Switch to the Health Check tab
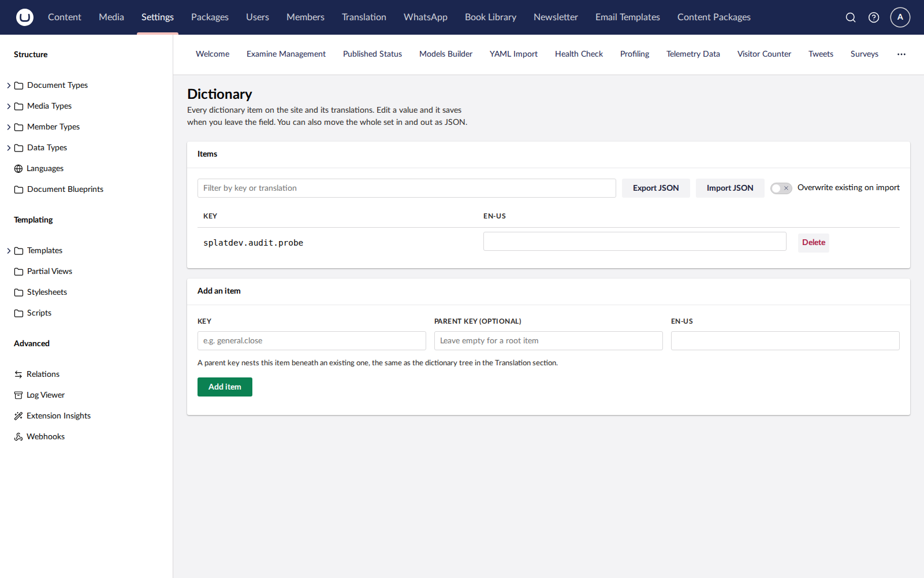Viewport: 924px width, 578px height. click(x=579, y=54)
